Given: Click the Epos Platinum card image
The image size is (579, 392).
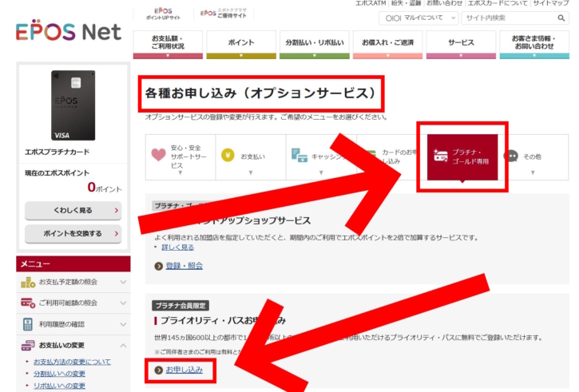Looking at the screenshot, I should click(73, 106).
